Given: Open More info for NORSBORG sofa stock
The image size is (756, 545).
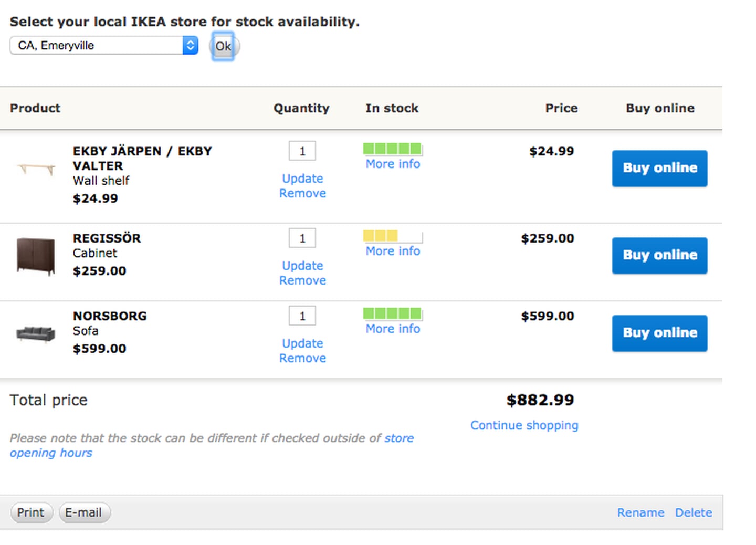Looking at the screenshot, I should (x=393, y=329).
